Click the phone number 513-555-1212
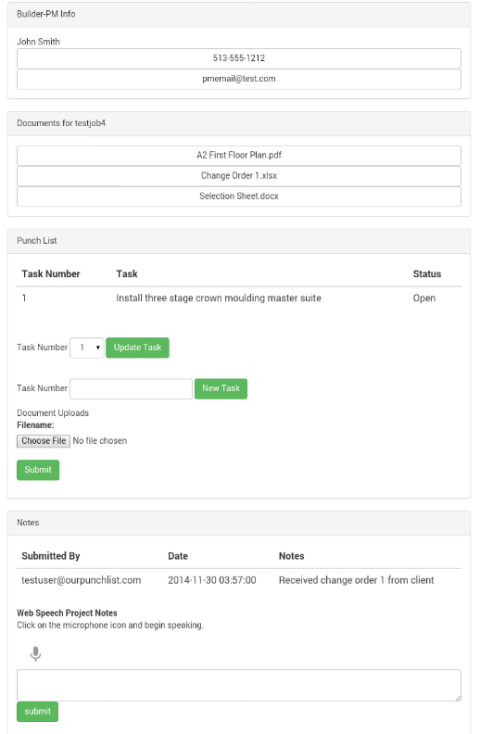 pyautogui.click(x=239, y=59)
